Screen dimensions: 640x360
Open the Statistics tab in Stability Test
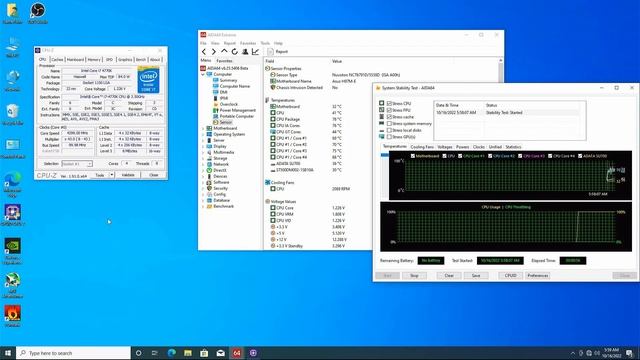click(x=513, y=147)
